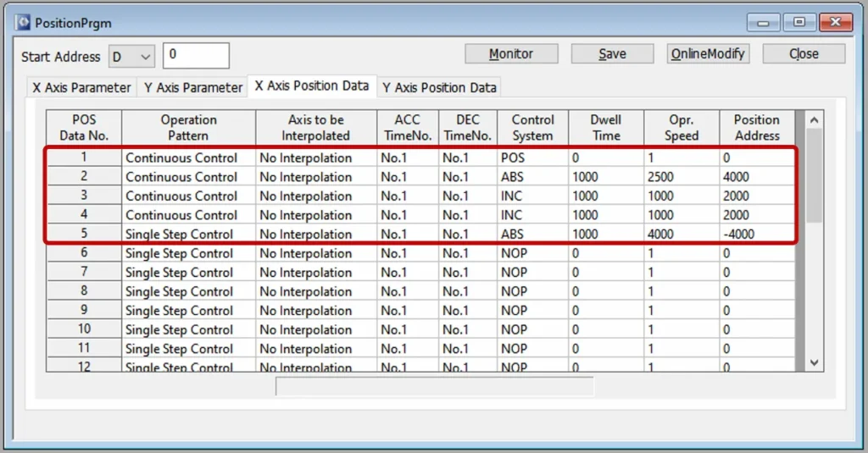Click the POS Data No. column header

84,128
